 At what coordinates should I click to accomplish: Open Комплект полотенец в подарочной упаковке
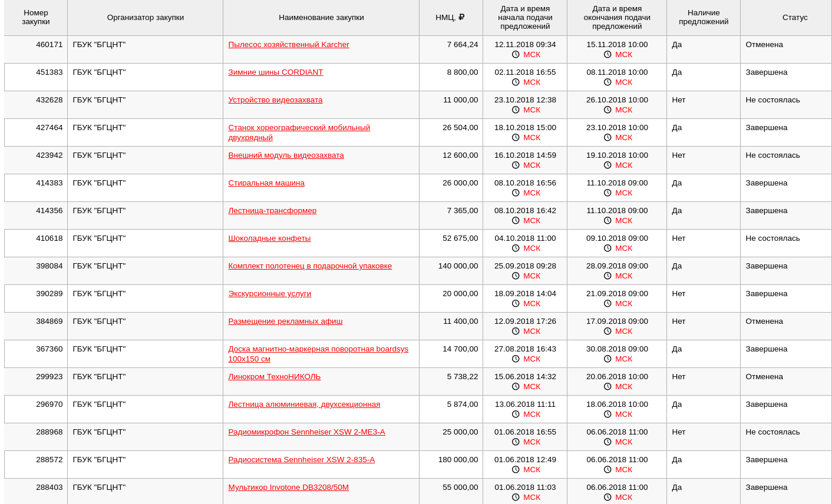[x=310, y=266]
